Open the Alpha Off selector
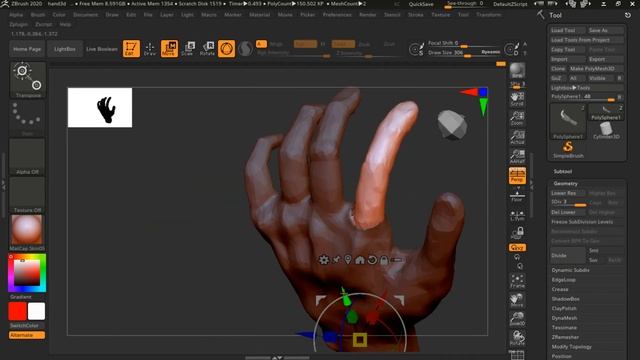Viewport: 640px width, 360px height. 27,157
